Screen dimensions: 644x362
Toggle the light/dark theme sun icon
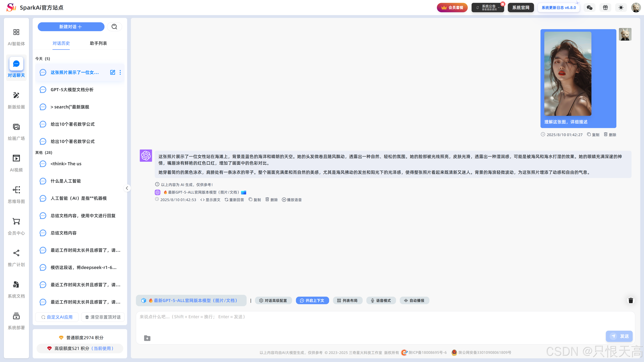621,8
